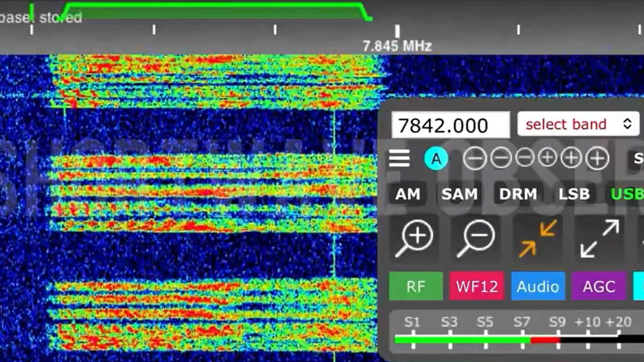Switch to the WF12 waterfall tab
This screenshot has height=362, width=644.
477,286
